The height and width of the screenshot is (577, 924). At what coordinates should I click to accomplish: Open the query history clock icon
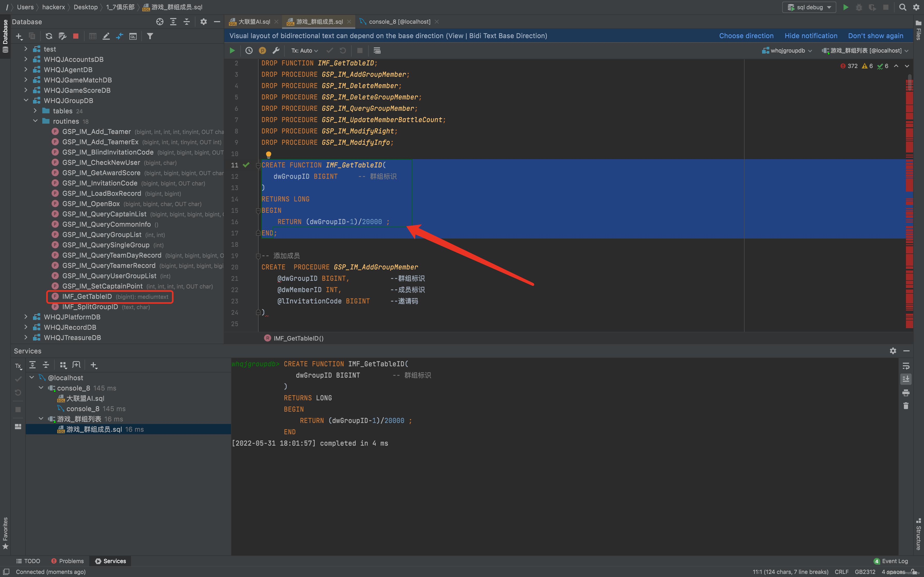coord(249,50)
